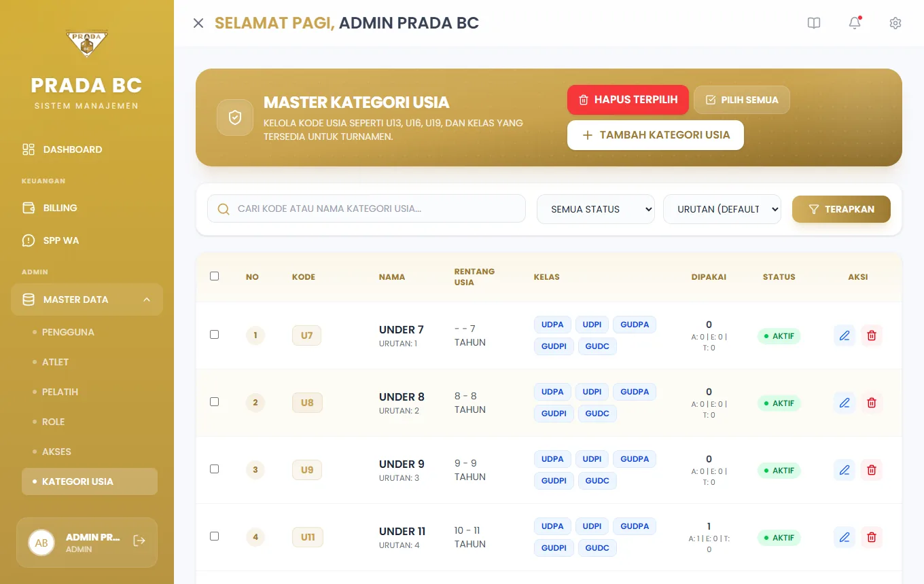Screen dimensions: 924x584
Task: Open Dashboard in the sidebar
Action: pos(87,149)
